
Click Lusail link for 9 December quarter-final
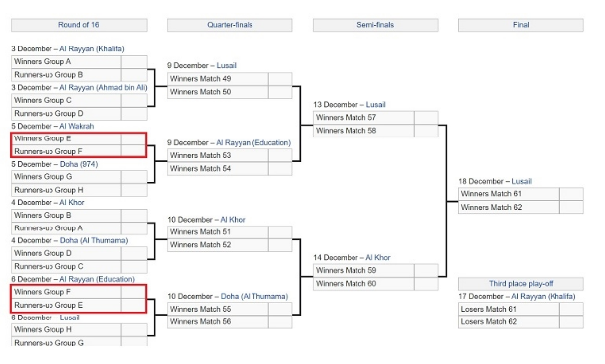(226, 65)
